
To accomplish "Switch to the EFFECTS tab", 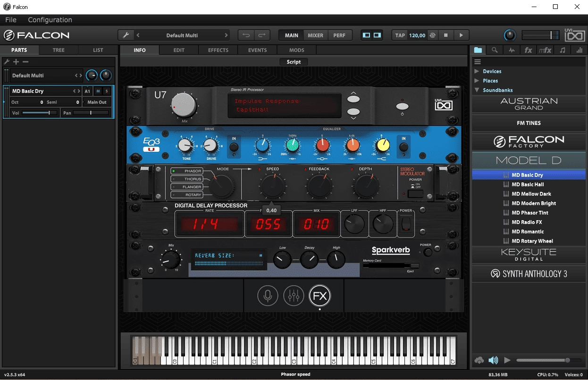I will point(218,50).
